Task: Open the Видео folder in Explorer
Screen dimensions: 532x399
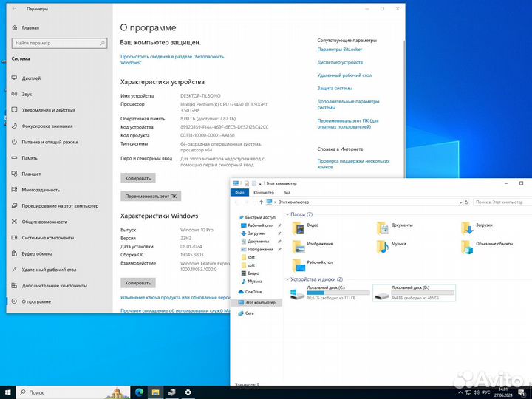Action: pyautogui.click(x=299, y=228)
